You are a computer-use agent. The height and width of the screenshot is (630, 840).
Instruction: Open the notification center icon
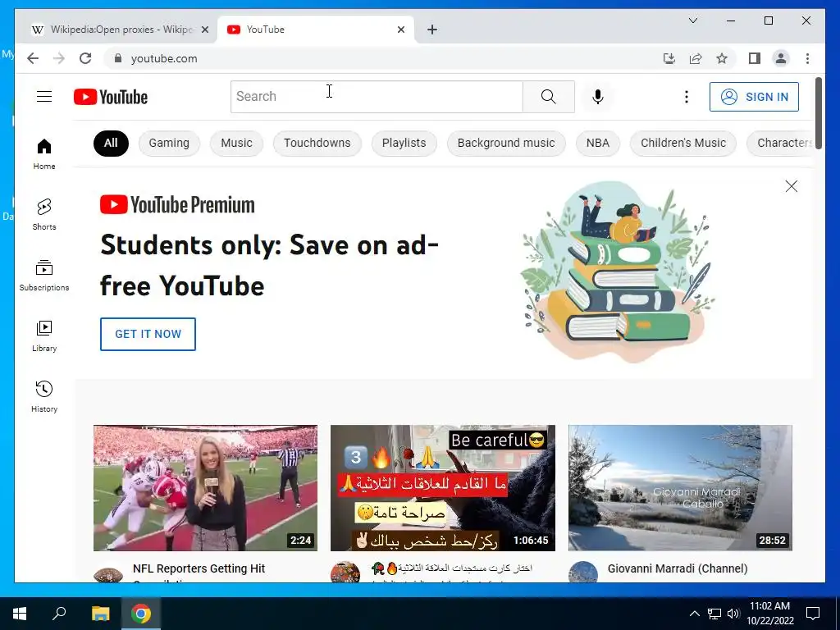tap(813, 614)
